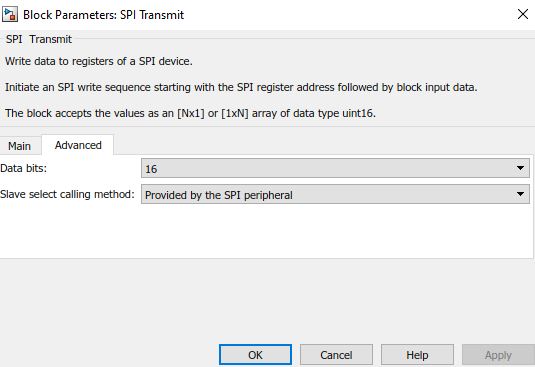Image resolution: width=535 pixels, height=367 pixels.
Task: Close the Block Parameters dialog
Action: tap(523, 14)
